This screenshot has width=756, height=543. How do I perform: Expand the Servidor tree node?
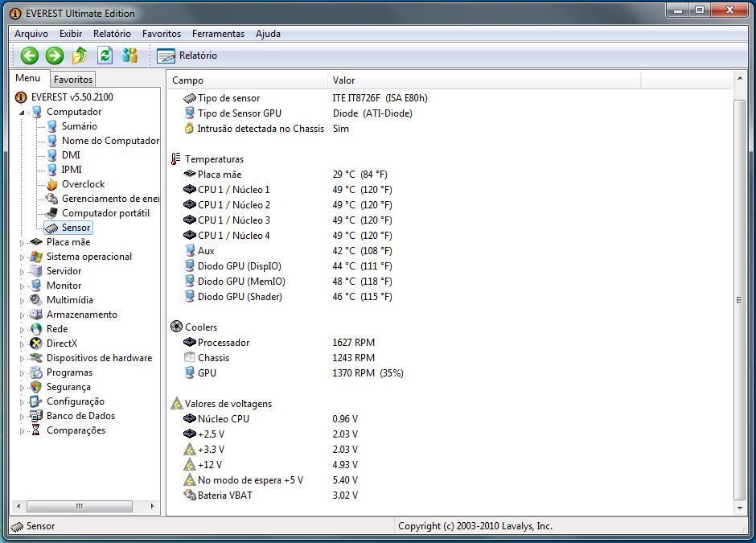22,272
